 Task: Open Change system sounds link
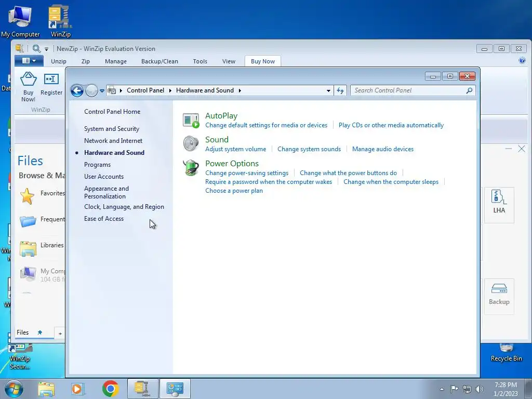tap(309, 149)
